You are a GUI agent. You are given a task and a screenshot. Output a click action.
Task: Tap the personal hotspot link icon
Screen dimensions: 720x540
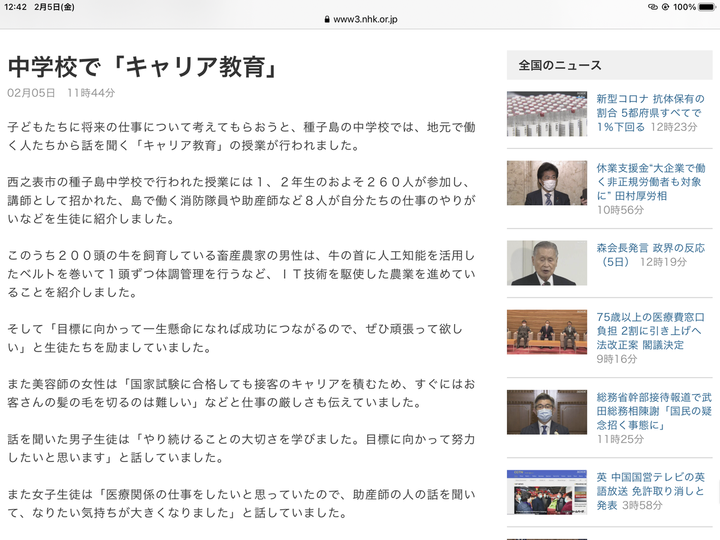(653, 7)
